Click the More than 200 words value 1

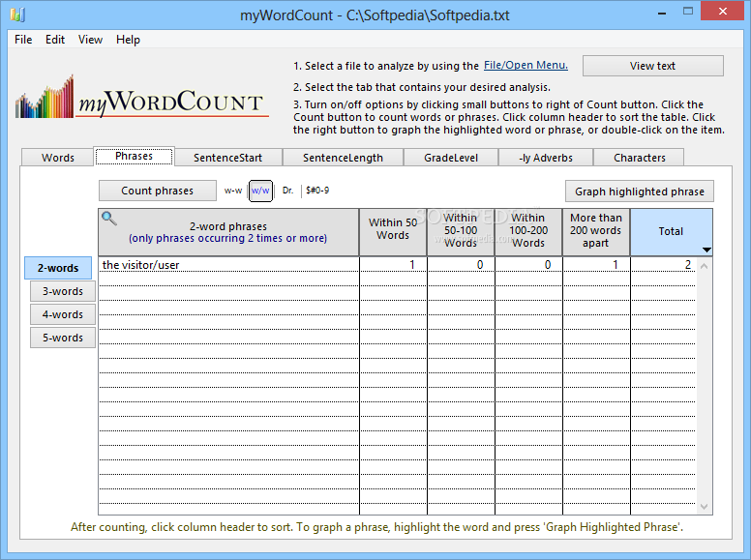596,265
